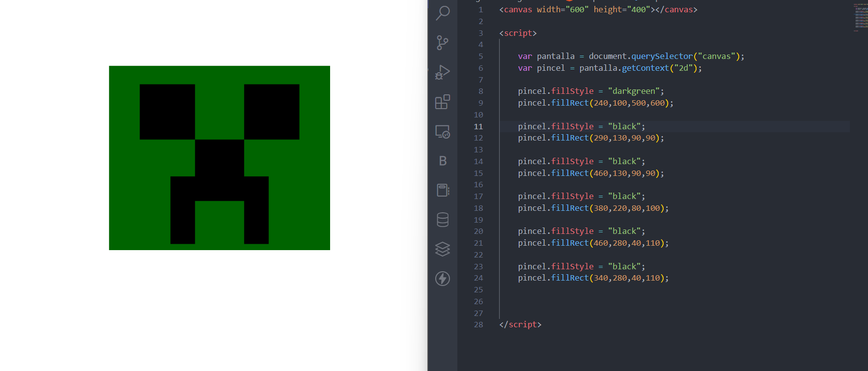Click the closing script tag on line 28
The image size is (868, 371).
[x=520, y=325]
